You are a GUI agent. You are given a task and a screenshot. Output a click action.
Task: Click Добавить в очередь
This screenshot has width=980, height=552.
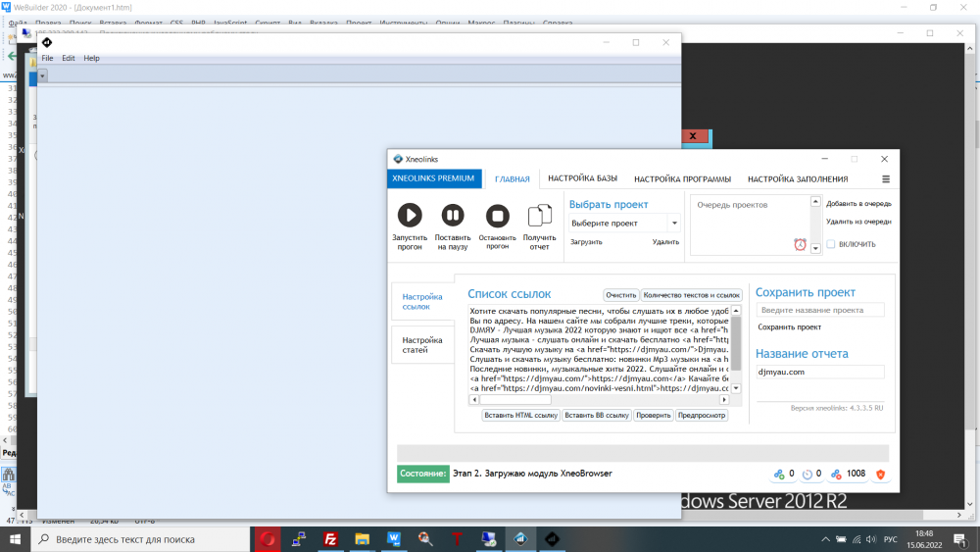(858, 204)
